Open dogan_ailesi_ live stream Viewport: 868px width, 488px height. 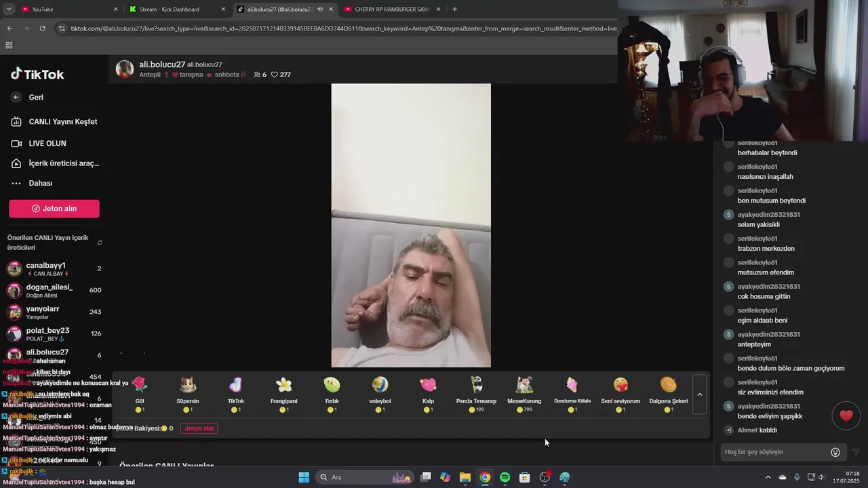(54, 290)
